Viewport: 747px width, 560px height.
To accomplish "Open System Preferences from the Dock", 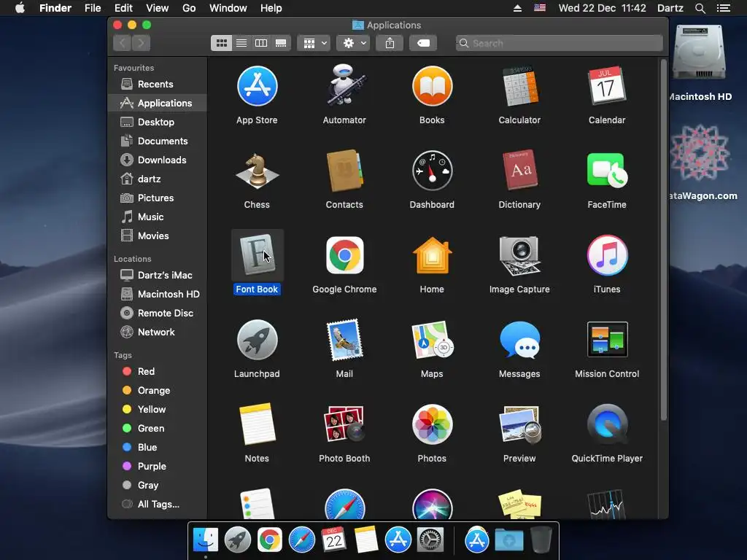I will [430, 540].
